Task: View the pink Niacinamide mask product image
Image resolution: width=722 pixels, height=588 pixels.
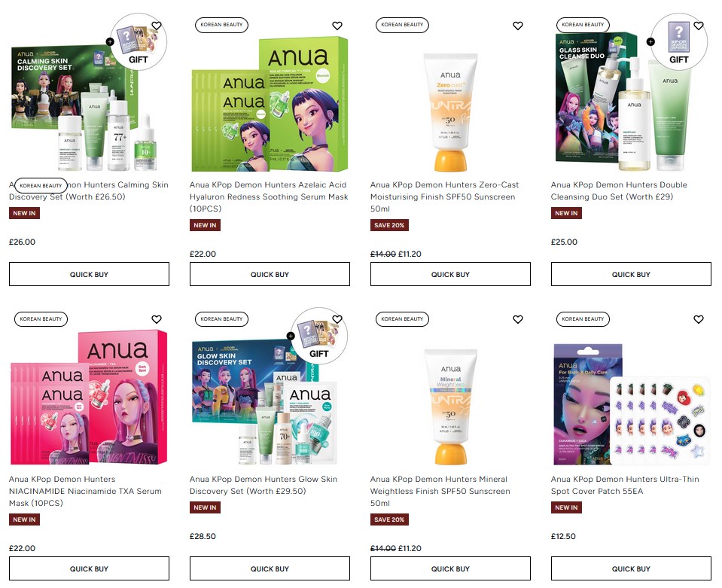Action: tap(89, 397)
